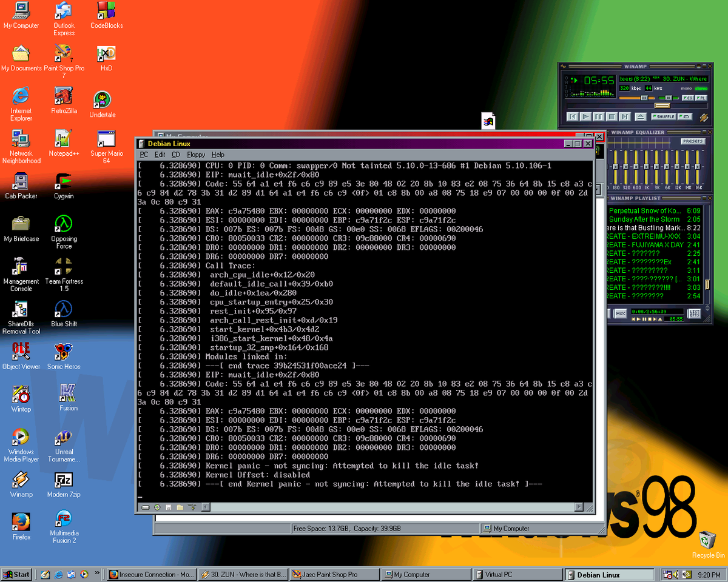Click Winamp Previous track button

pyautogui.click(x=573, y=116)
